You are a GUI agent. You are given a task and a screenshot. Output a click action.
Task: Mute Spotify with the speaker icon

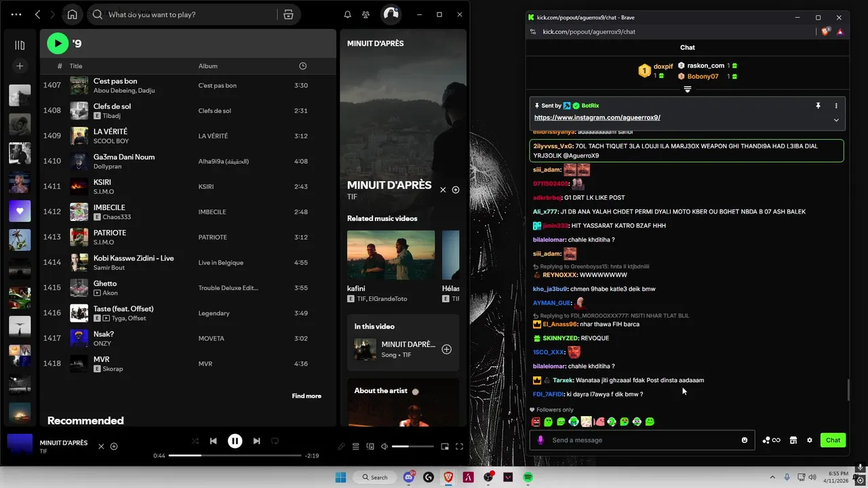(384, 447)
